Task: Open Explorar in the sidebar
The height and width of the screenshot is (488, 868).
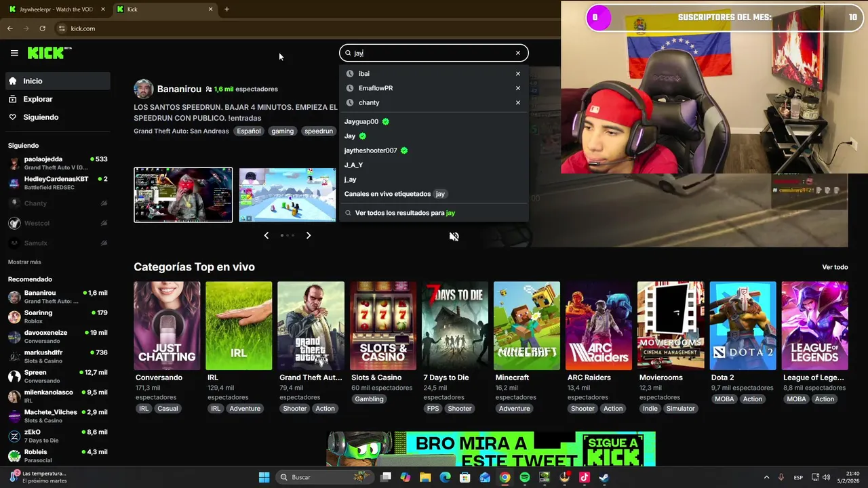Action: (x=58, y=99)
